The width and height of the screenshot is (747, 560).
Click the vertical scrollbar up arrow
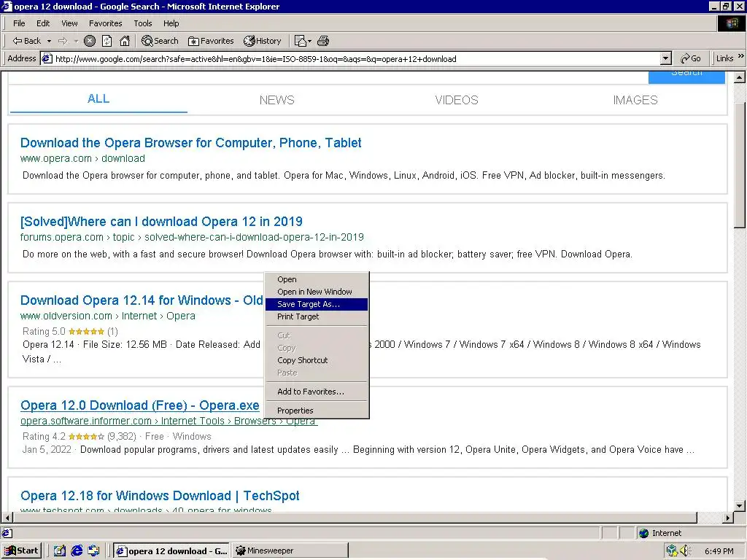[740, 77]
